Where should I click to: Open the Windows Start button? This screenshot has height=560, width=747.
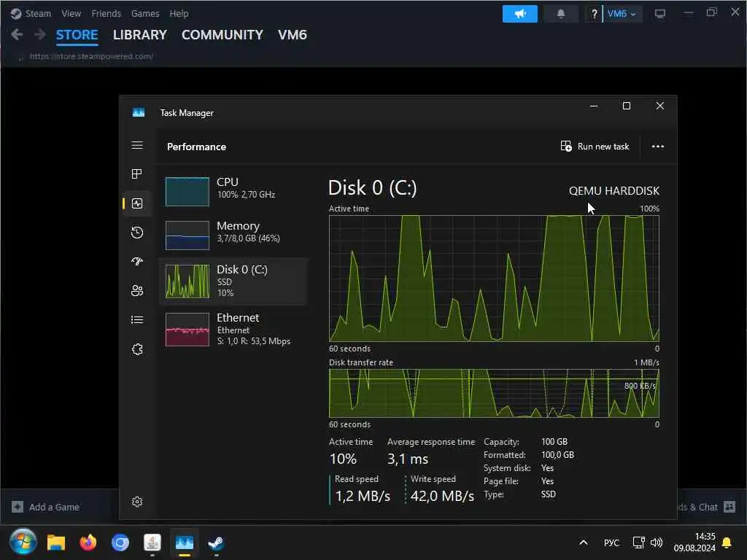click(23, 542)
